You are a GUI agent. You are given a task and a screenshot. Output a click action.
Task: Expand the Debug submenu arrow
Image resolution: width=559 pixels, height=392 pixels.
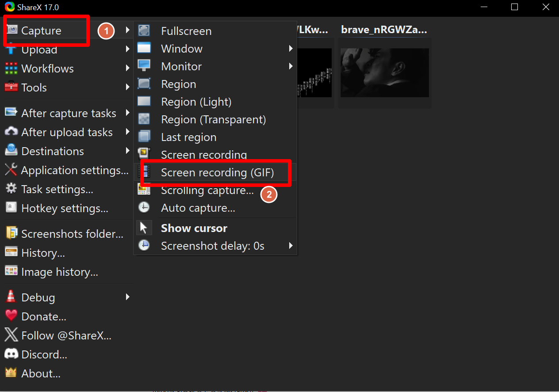[127, 297]
